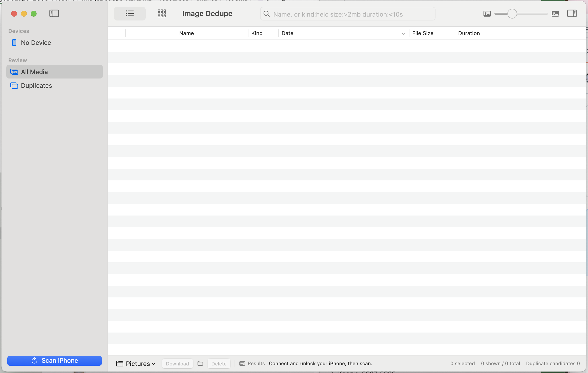This screenshot has width=588, height=373.
Task: Toggle the sidebar with the toolbar sidebar icon
Action: 54,13
